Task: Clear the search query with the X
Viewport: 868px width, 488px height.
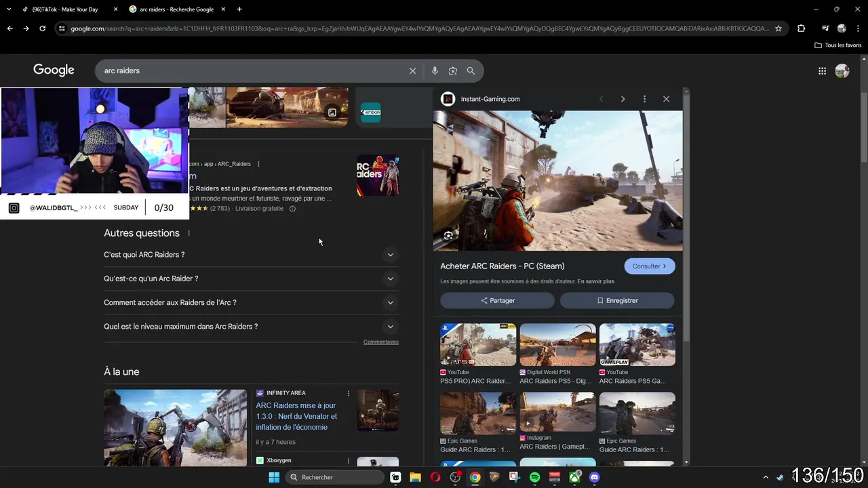Action: click(x=412, y=70)
